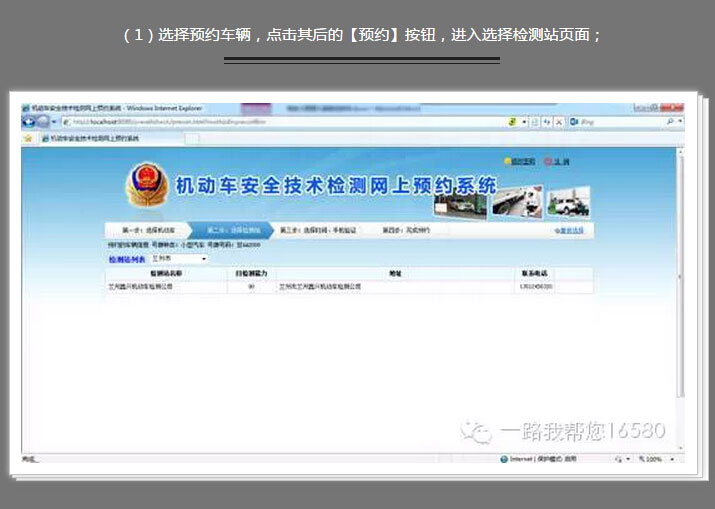Click the magnifier search icon
The height and width of the screenshot is (509, 715).
pos(670,122)
